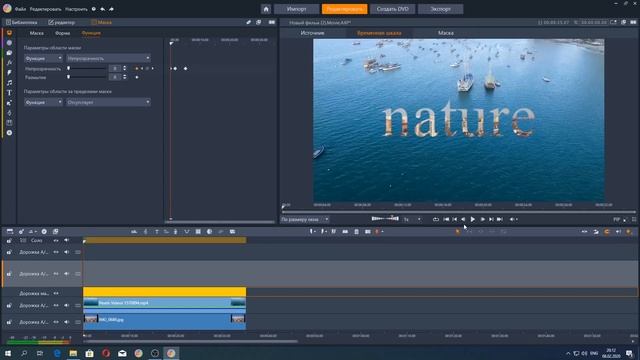
Task: Open the Настроить menu
Action: click(76, 9)
